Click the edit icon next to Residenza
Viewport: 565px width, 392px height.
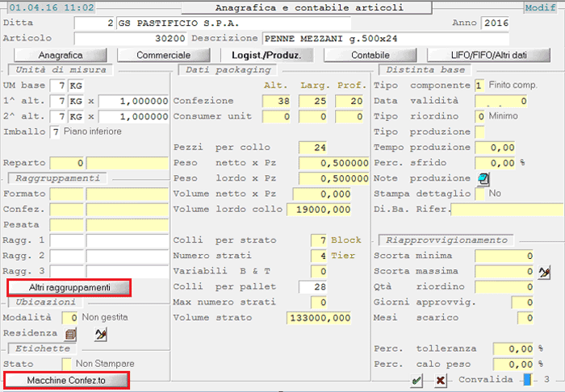[x=101, y=333]
